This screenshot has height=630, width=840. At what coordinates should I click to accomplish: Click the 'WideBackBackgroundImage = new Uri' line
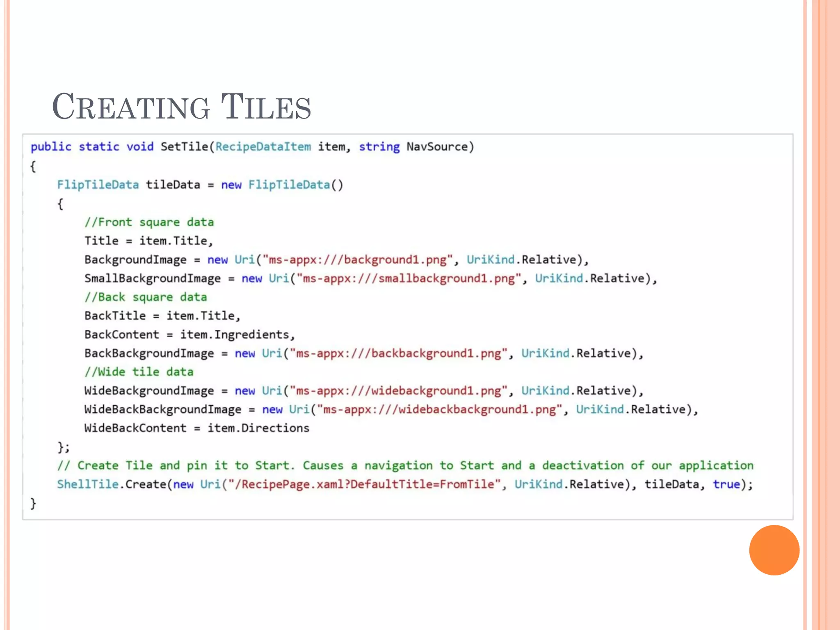(x=391, y=410)
